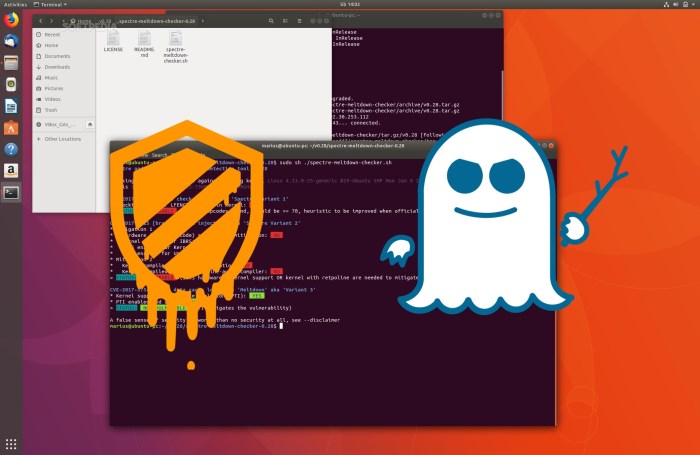Click the terminal prompt cursor block
This screenshot has width=700, height=455.
[281, 326]
